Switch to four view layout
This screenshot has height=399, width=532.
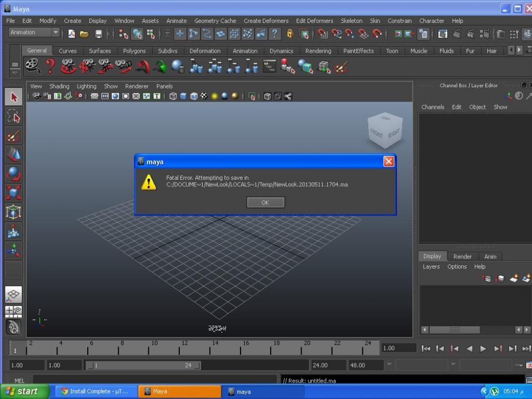pos(14,311)
